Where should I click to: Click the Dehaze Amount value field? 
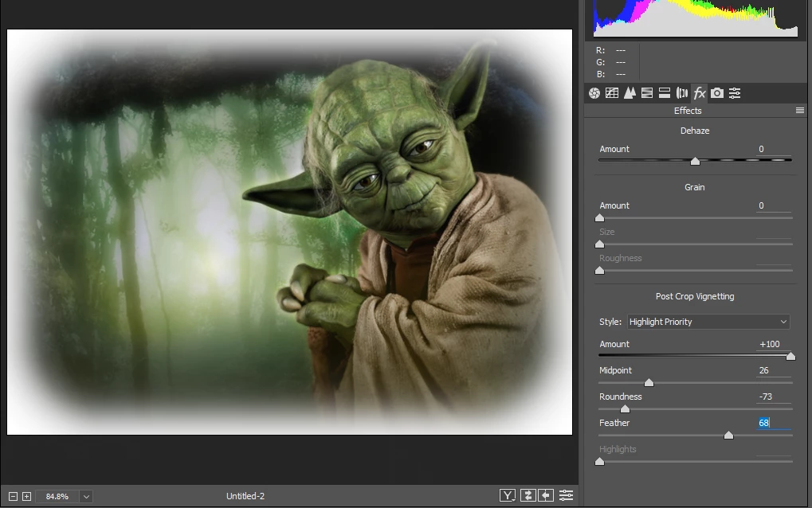(x=774, y=149)
